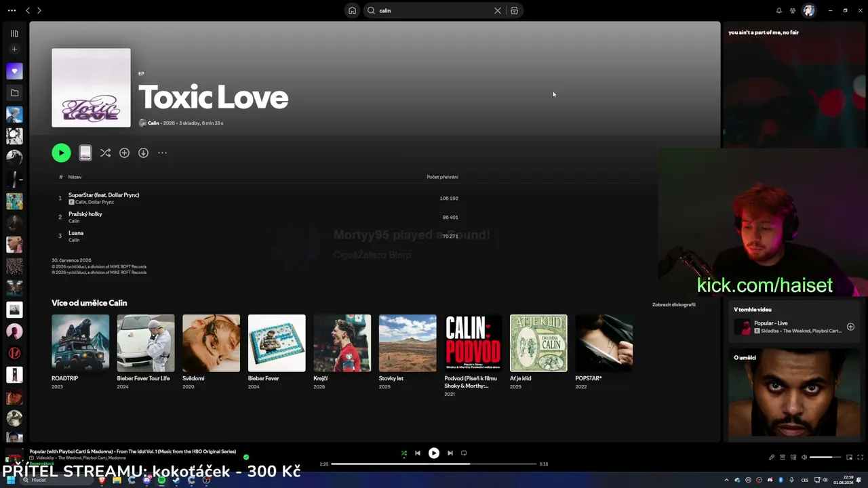The width and height of the screenshot is (868, 488).
Task: Open the taskbar clock showing 22:59
Action: pyautogui.click(x=843, y=481)
